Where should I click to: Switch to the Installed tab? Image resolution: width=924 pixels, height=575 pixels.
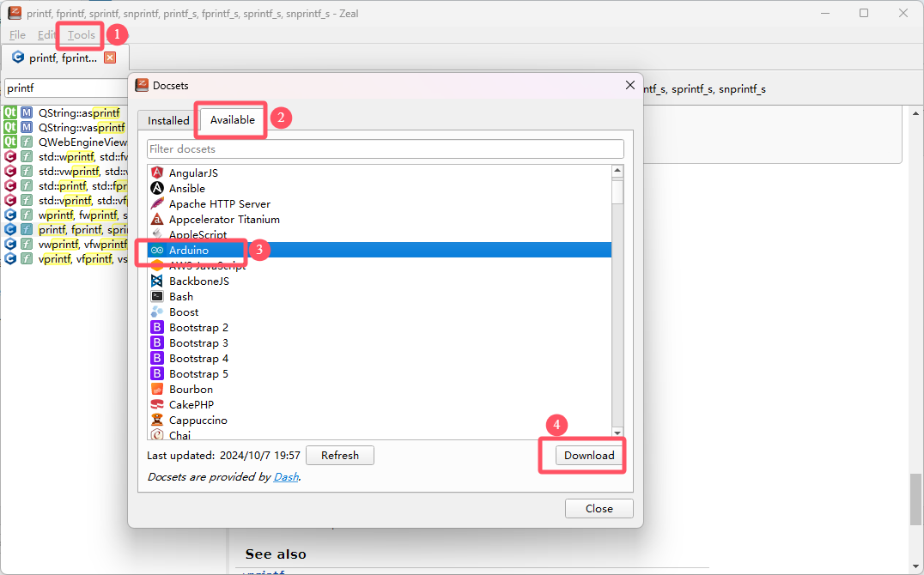tap(168, 121)
